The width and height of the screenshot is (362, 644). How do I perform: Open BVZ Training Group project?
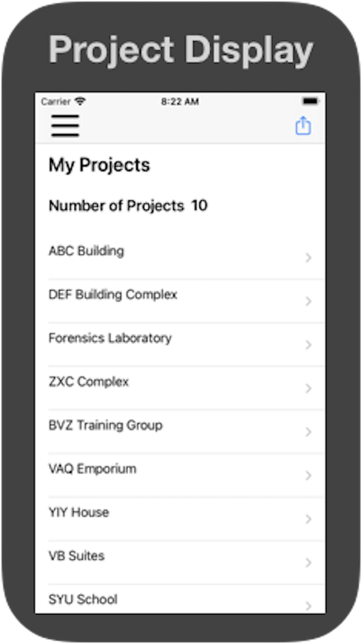[180, 432]
